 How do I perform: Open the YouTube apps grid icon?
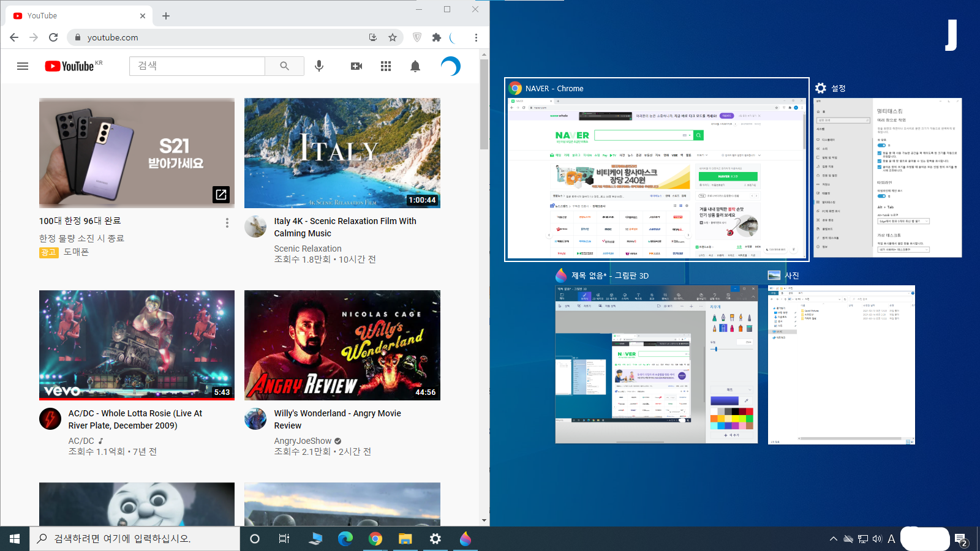pyautogui.click(x=386, y=66)
